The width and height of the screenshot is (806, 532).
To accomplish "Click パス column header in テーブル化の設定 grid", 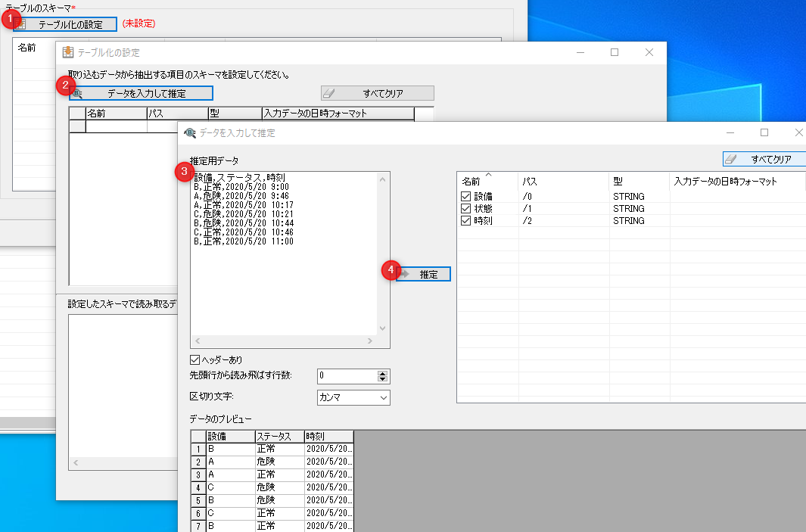I will (177, 113).
